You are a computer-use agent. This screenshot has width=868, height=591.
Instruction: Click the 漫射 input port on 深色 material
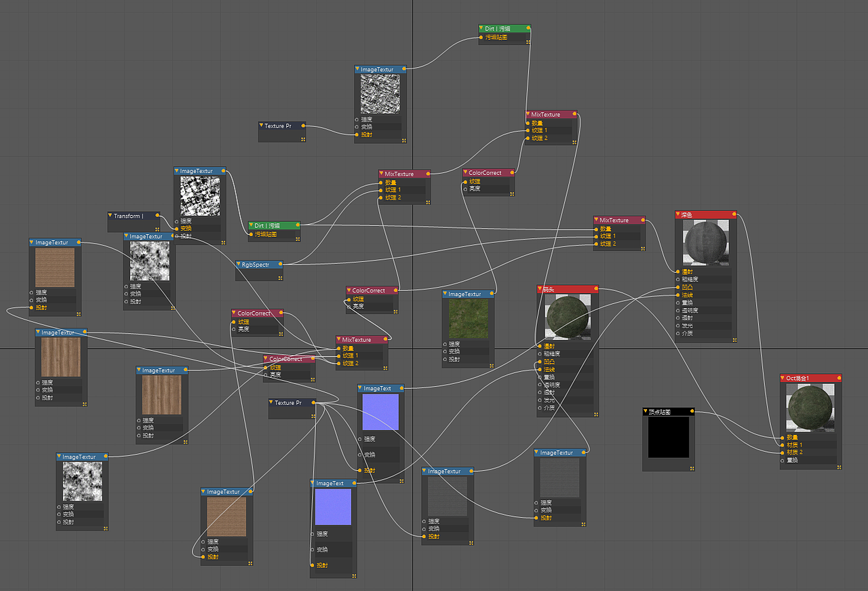point(677,271)
